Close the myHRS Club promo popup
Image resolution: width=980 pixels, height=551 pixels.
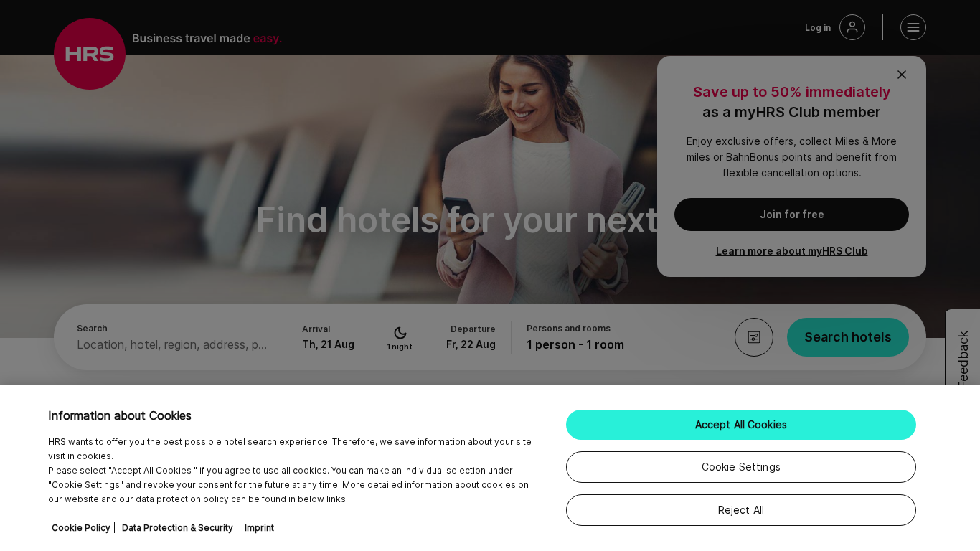[x=902, y=75]
